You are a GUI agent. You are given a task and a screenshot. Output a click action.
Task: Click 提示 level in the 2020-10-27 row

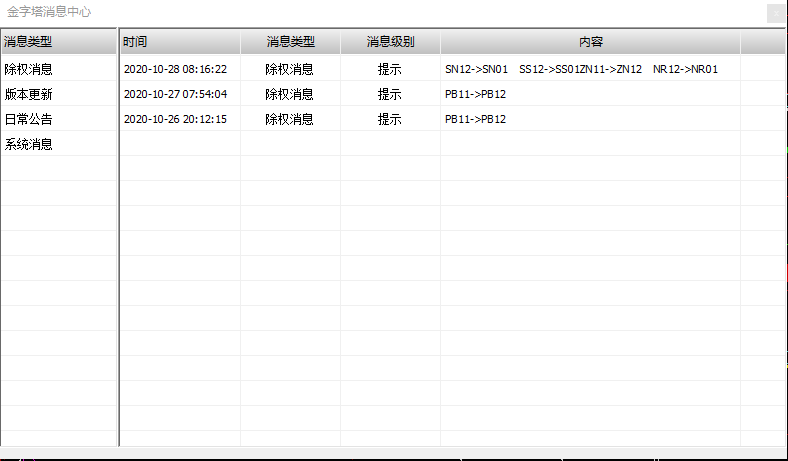(389, 94)
